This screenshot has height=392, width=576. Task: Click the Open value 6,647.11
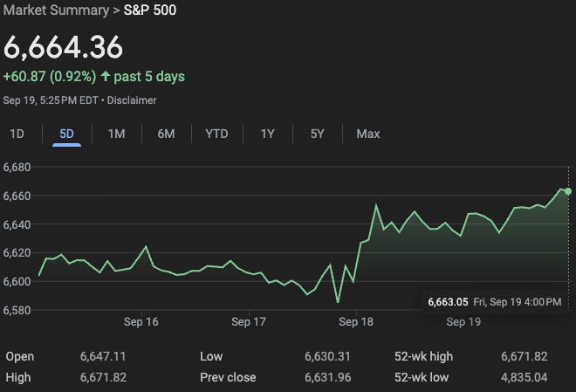click(x=103, y=356)
